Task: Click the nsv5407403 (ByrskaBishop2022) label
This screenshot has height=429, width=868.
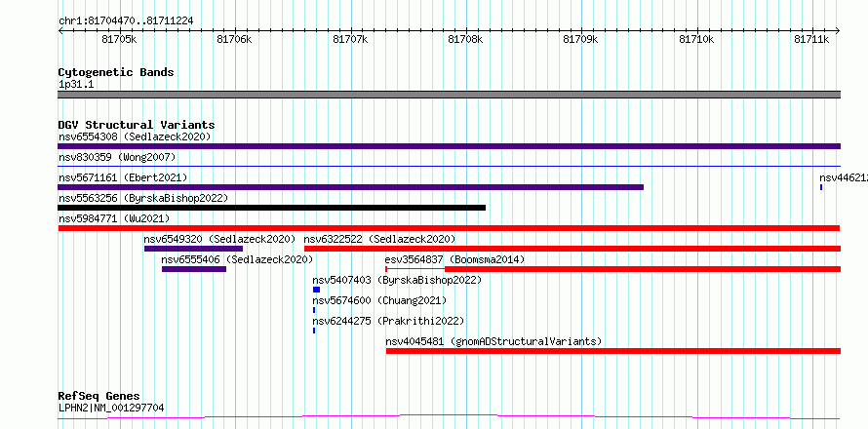Action: tap(398, 280)
